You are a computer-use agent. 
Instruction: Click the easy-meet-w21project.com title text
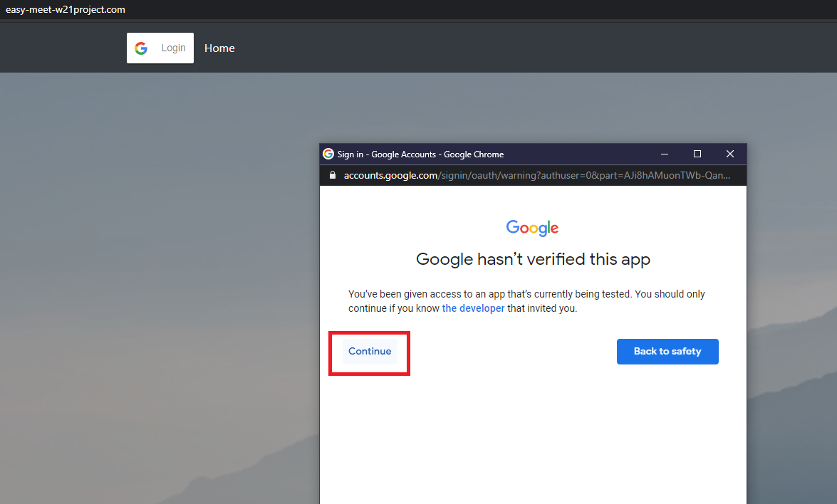tap(66, 9)
